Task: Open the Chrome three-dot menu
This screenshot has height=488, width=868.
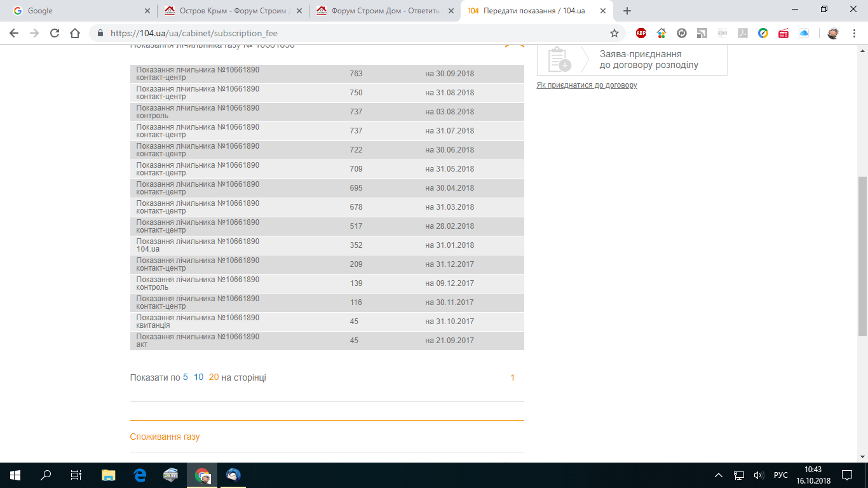Action: click(855, 33)
